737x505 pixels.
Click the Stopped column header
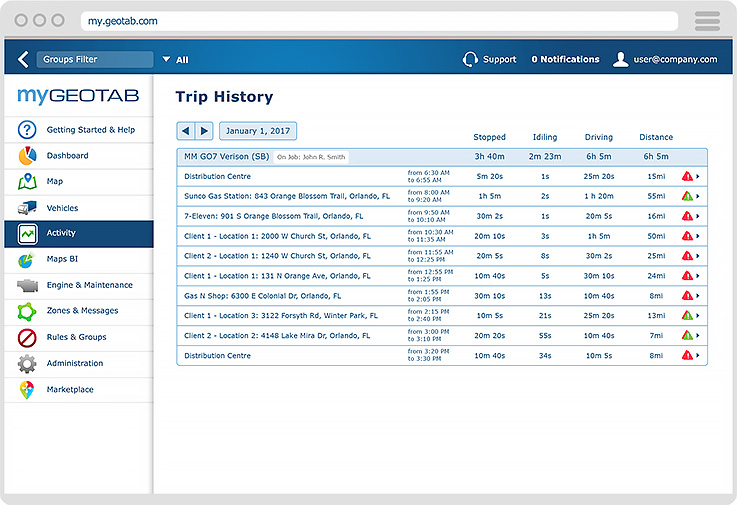[x=489, y=137]
